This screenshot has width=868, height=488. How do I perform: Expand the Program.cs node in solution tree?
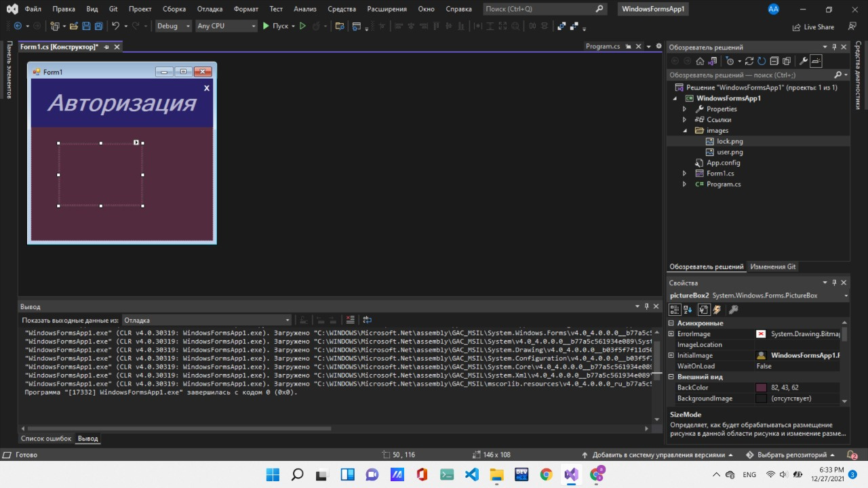(x=684, y=184)
